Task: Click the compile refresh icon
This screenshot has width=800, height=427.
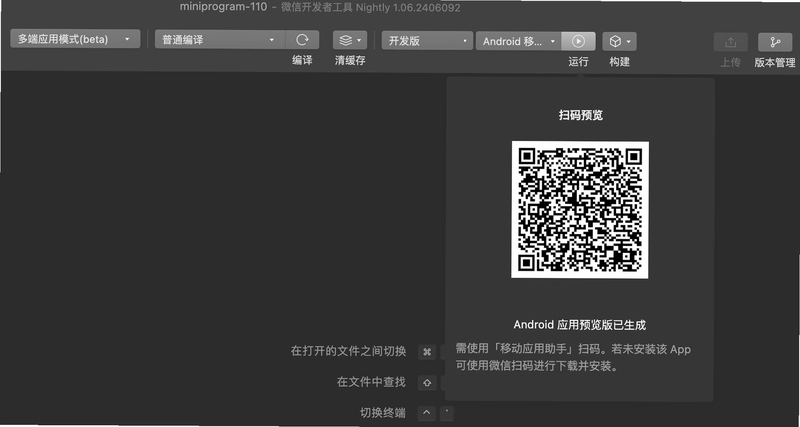Action: pos(303,40)
